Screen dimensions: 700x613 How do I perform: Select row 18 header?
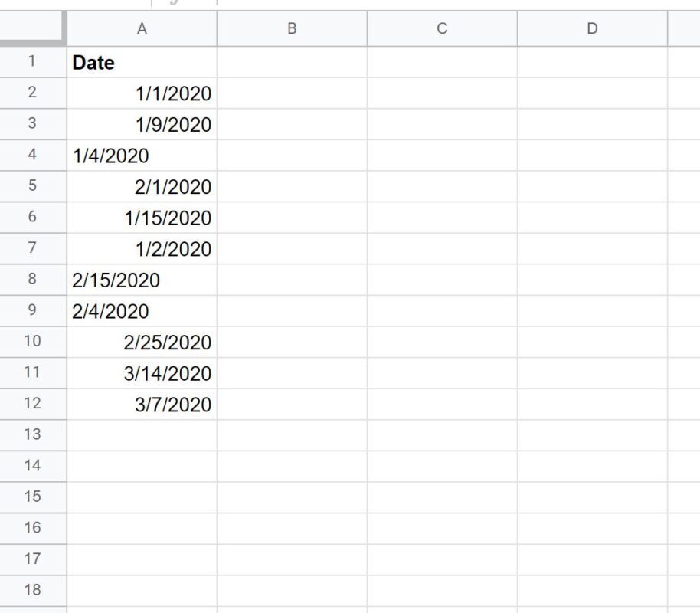coord(33,590)
